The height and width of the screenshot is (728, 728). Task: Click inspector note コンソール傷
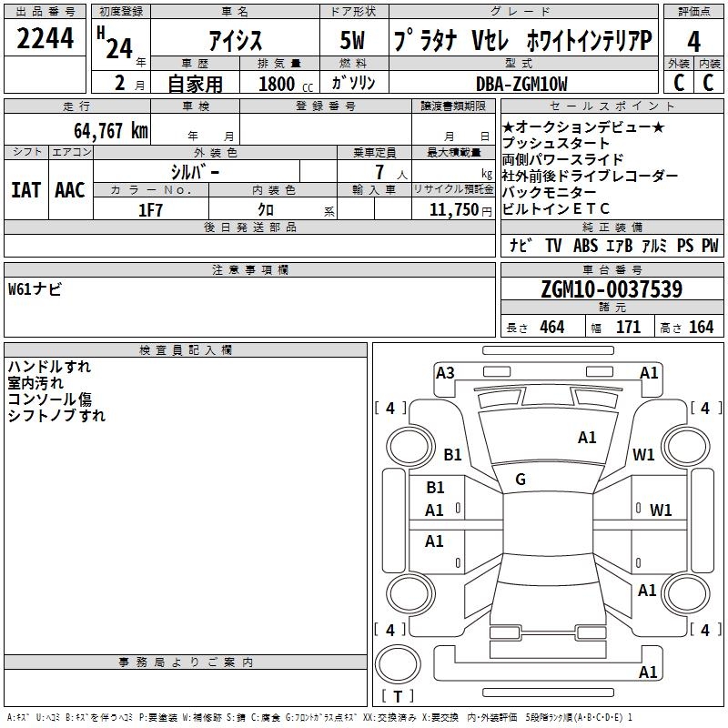[50, 399]
